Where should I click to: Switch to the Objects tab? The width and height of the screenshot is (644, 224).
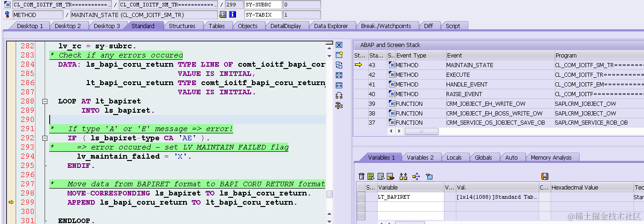247,26
